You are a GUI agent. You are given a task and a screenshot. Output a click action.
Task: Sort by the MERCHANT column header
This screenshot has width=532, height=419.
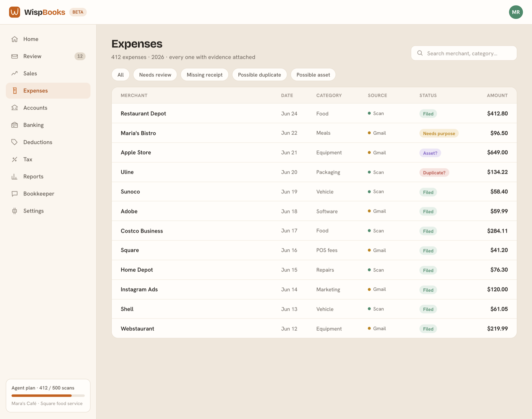[134, 95]
